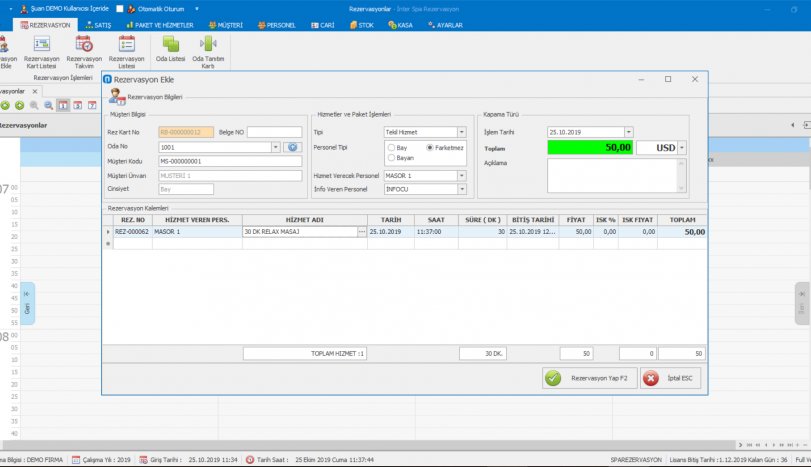This screenshot has width=811, height=467.
Task: Close the Rezervasyonlar document tab
Action: (x=35, y=92)
